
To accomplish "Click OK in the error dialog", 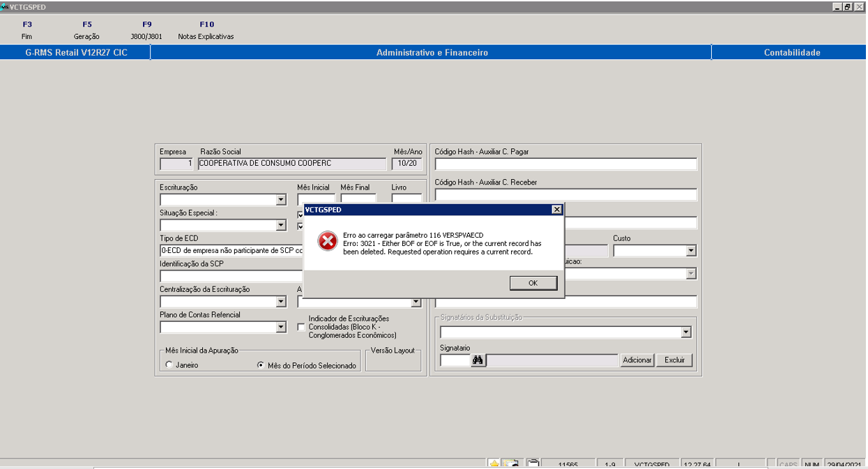I will tap(533, 283).
